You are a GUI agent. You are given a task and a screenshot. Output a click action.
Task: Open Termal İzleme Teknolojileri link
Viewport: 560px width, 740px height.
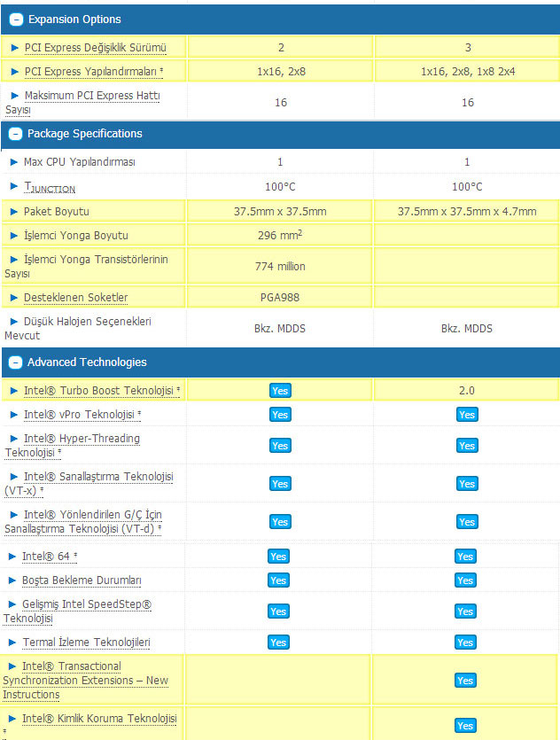tap(86, 643)
